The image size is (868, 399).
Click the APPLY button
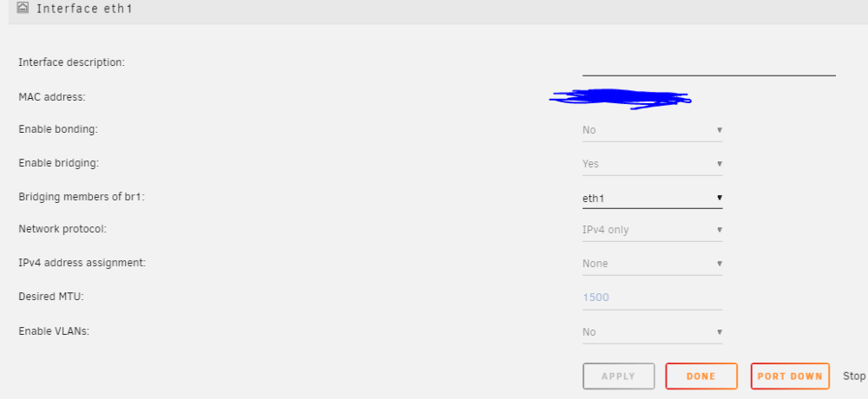pos(618,376)
